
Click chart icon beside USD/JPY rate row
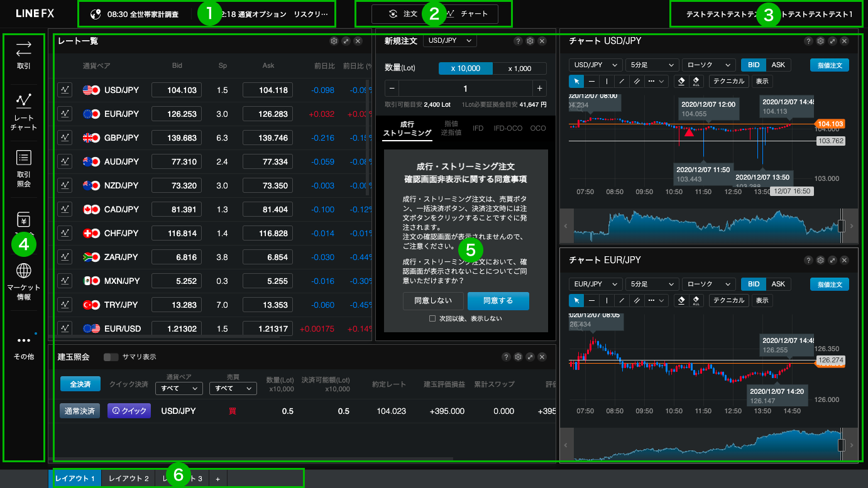[x=65, y=90]
